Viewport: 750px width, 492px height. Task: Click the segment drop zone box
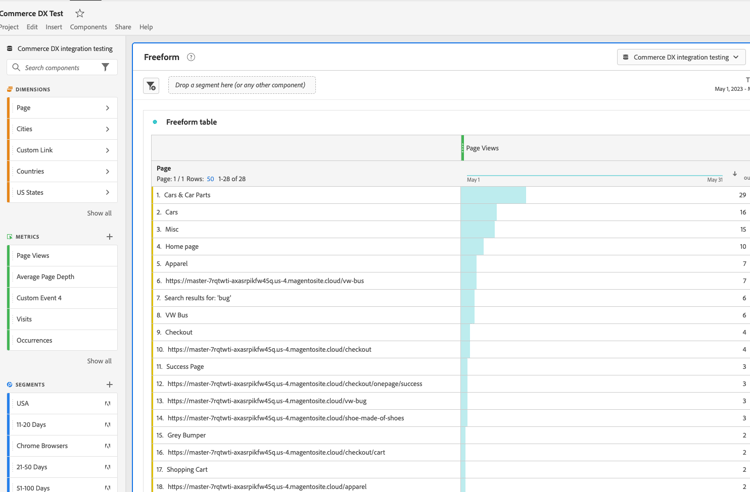click(x=242, y=85)
